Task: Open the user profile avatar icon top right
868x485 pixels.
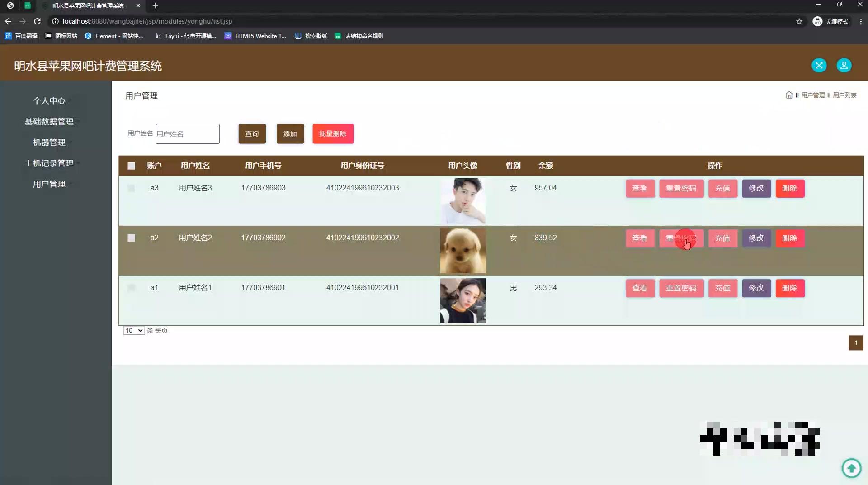Action: [844, 65]
